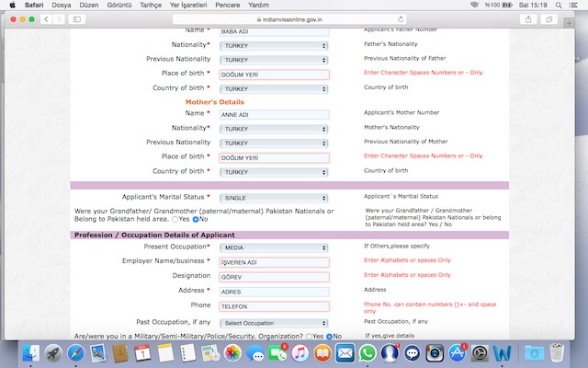The width and height of the screenshot is (588, 368).
Task: Click mother's Name field ANNE ADI
Action: point(274,114)
